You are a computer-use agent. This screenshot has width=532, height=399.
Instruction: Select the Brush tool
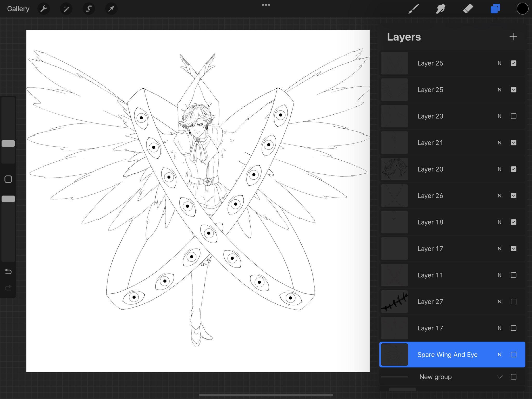coord(413,9)
